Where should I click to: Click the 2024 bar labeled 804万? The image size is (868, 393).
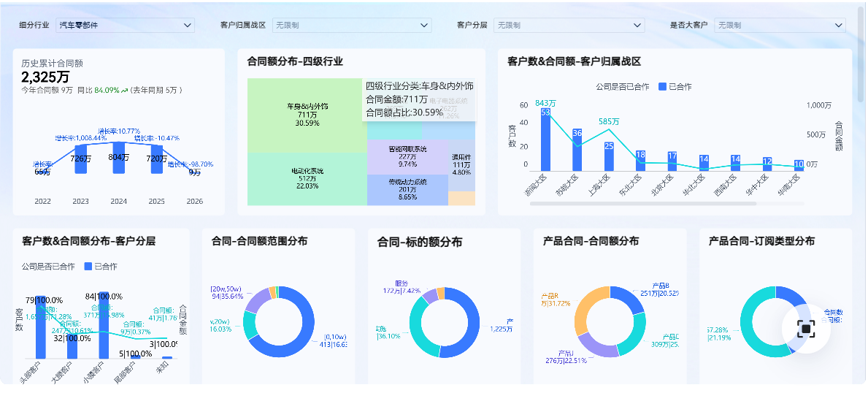tap(118, 158)
